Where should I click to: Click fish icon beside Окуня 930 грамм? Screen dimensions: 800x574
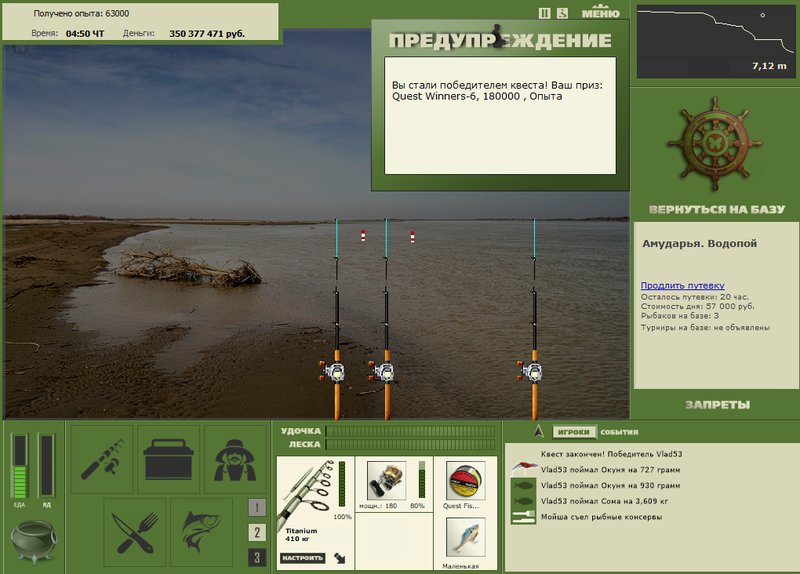coord(523,485)
